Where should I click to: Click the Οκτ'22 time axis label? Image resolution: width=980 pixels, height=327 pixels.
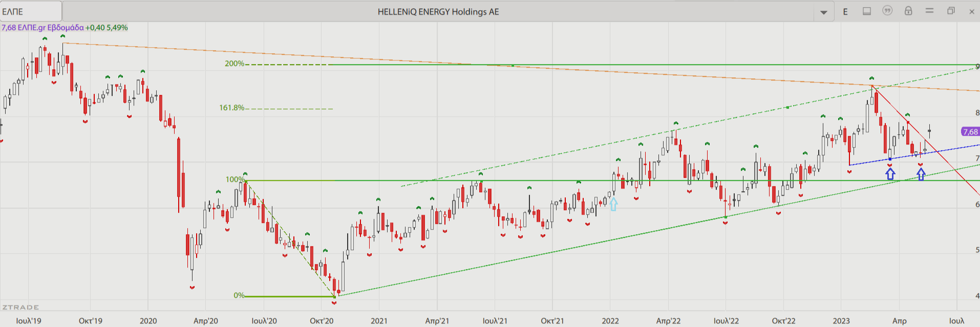(784, 321)
